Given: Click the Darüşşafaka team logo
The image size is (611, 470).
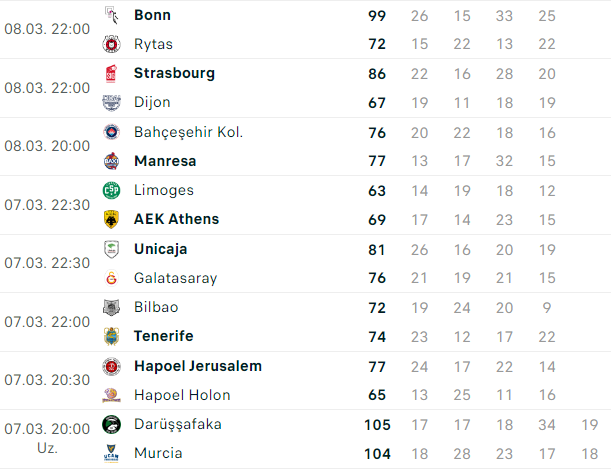Looking at the screenshot, I should (x=111, y=424).
